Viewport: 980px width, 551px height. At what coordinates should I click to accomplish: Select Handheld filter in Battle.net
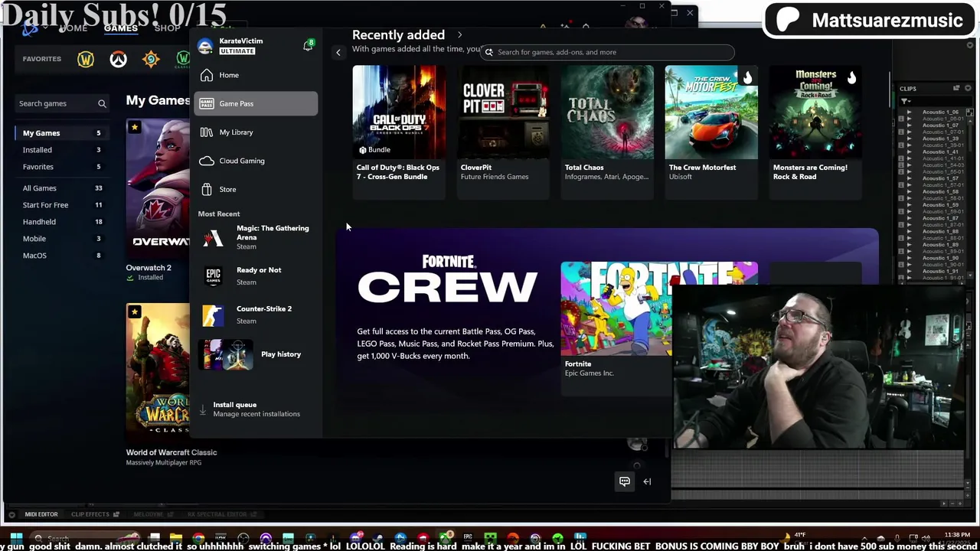coord(61,222)
